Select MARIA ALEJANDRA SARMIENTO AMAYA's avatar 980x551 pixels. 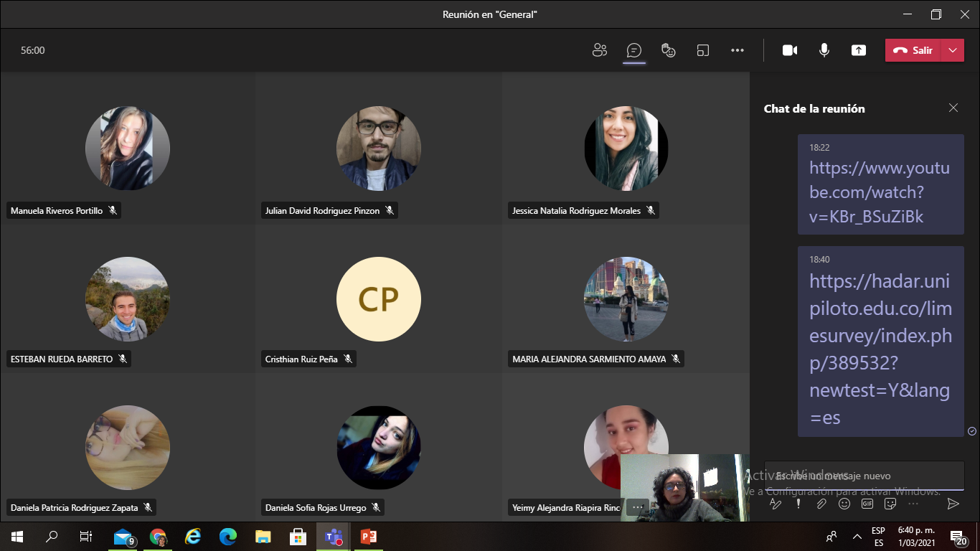[626, 298]
